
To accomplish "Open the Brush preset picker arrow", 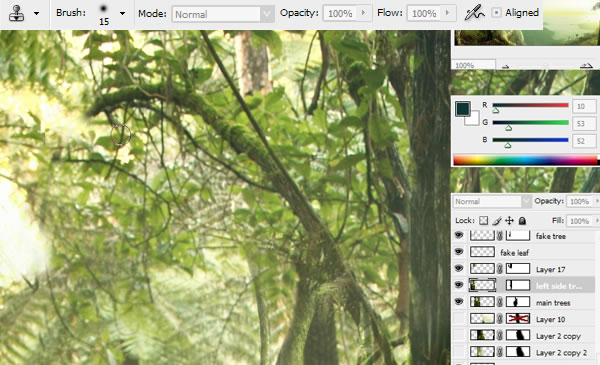I will tap(122, 13).
